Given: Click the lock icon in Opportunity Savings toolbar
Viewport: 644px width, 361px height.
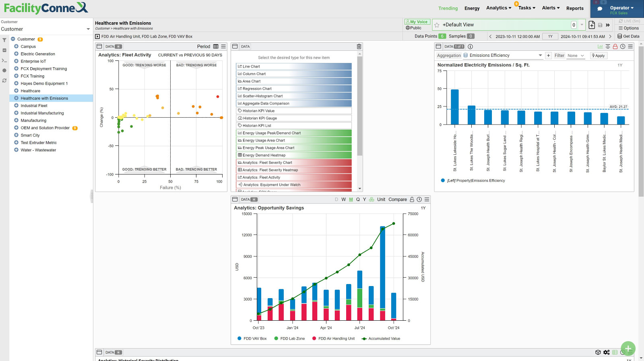Looking at the screenshot, I should [412, 199].
